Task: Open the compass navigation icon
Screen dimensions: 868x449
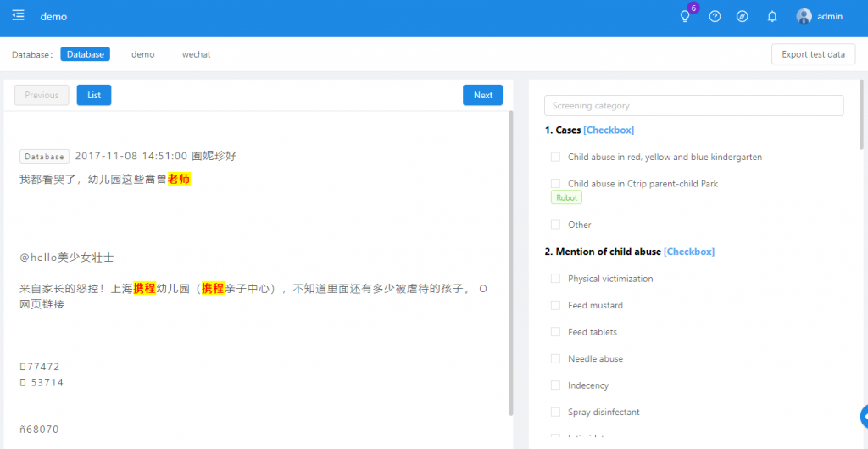Action: click(743, 17)
